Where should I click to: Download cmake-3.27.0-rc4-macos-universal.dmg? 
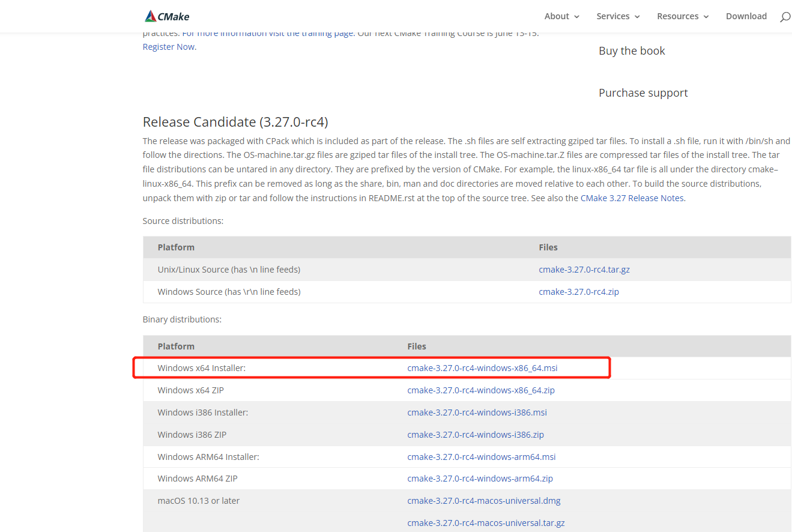coord(484,501)
